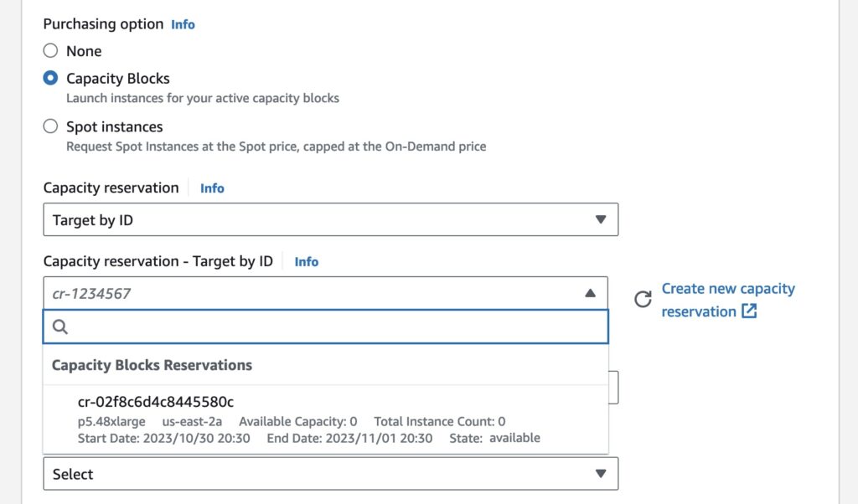The image size is (858, 504).
Task: Select the None purchasing option
Action: click(x=49, y=50)
